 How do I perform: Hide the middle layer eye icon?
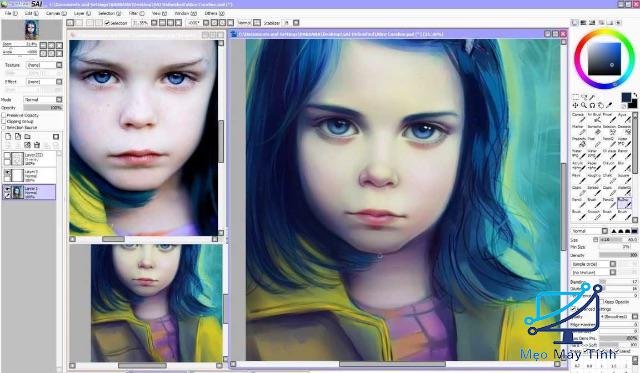click(x=7, y=173)
